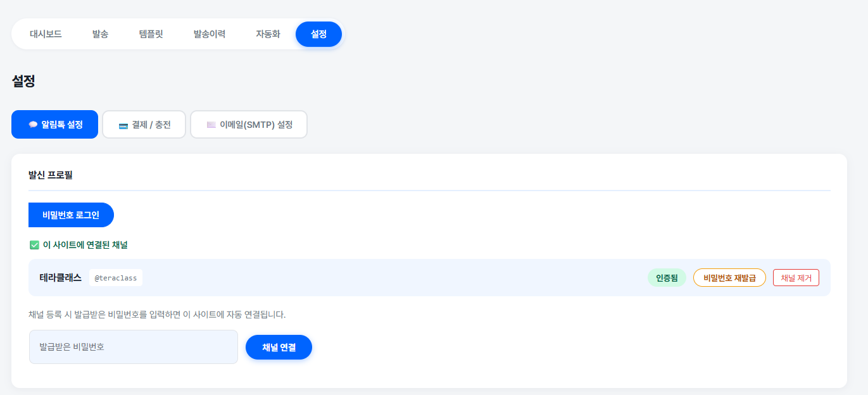
Task: Click the 발급받은 비밀번호 input field
Action: (x=134, y=347)
